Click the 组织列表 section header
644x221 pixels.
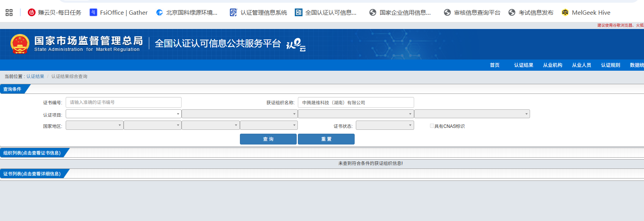point(32,153)
